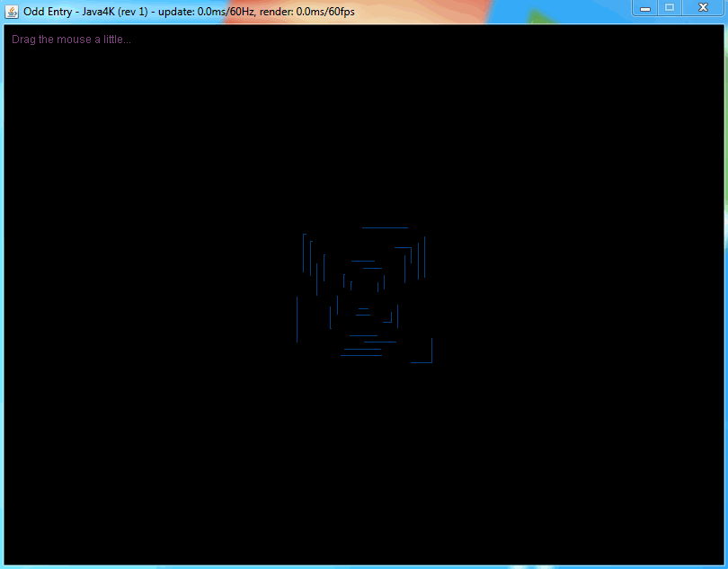The width and height of the screenshot is (728, 569).
Task: Click the rightmost vertical blue line
Action: click(x=424, y=257)
